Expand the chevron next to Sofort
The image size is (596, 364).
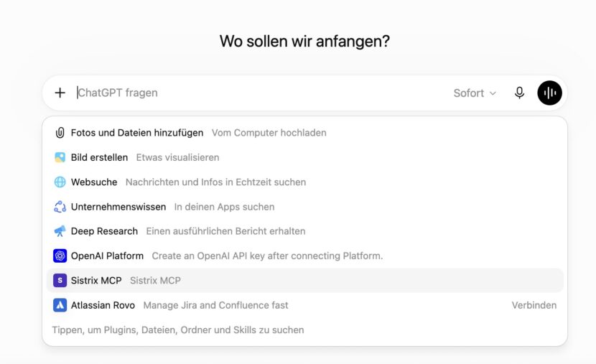(493, 93)
